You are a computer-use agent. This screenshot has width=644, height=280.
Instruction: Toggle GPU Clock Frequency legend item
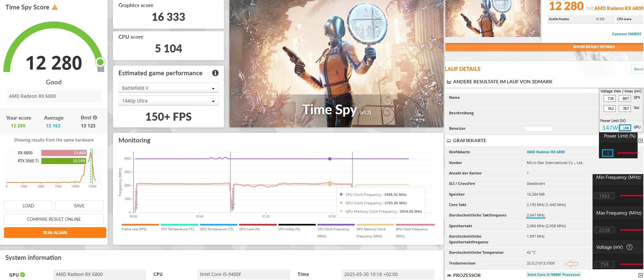415,231
